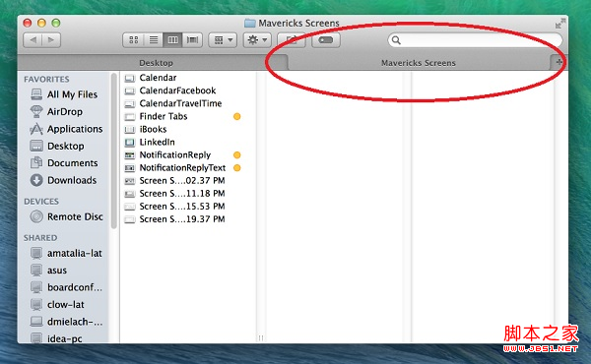
Task: Select the NotificationReply file
Action: pyautogui.click(x=175, y=154)
